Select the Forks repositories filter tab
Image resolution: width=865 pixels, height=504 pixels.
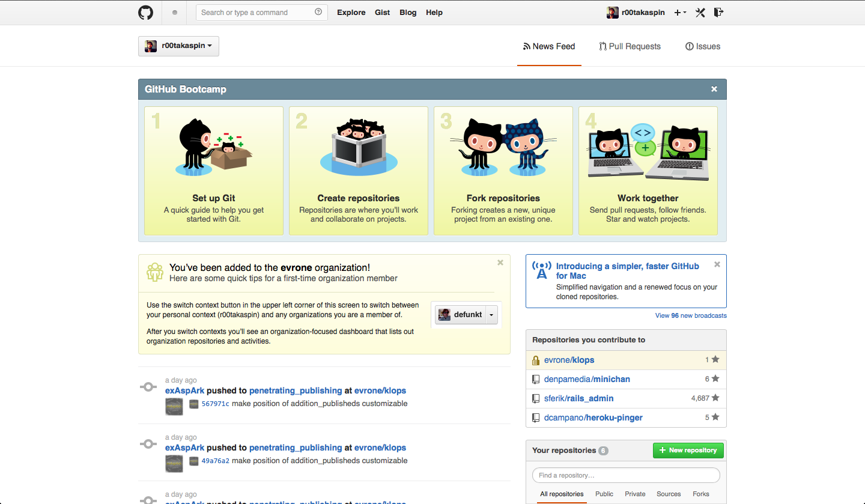coord(701,494)
